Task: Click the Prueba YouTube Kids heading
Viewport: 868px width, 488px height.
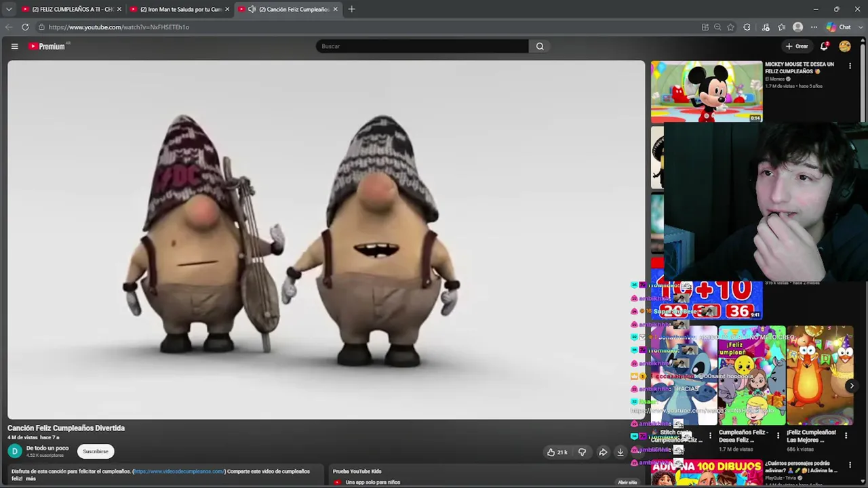Action: 357,471
